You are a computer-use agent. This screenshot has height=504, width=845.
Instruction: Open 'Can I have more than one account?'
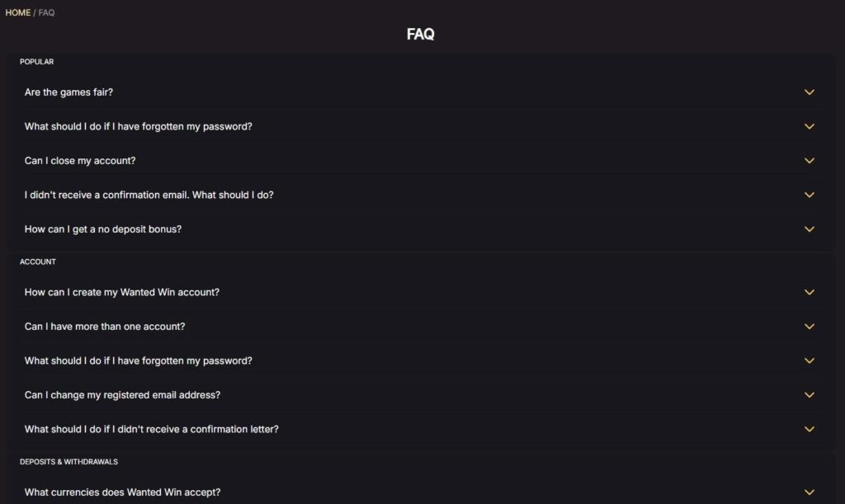click(x=105, y=327)
